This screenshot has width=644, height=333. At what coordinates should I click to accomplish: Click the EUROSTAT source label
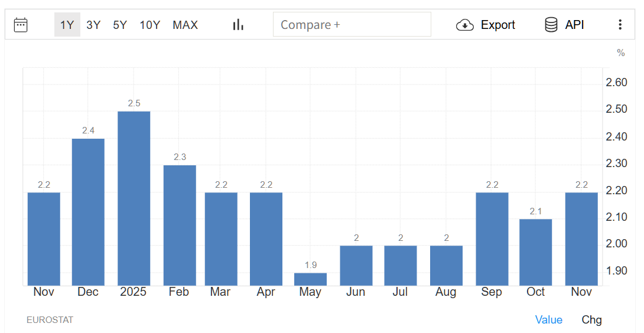click(x=50, y=320)
